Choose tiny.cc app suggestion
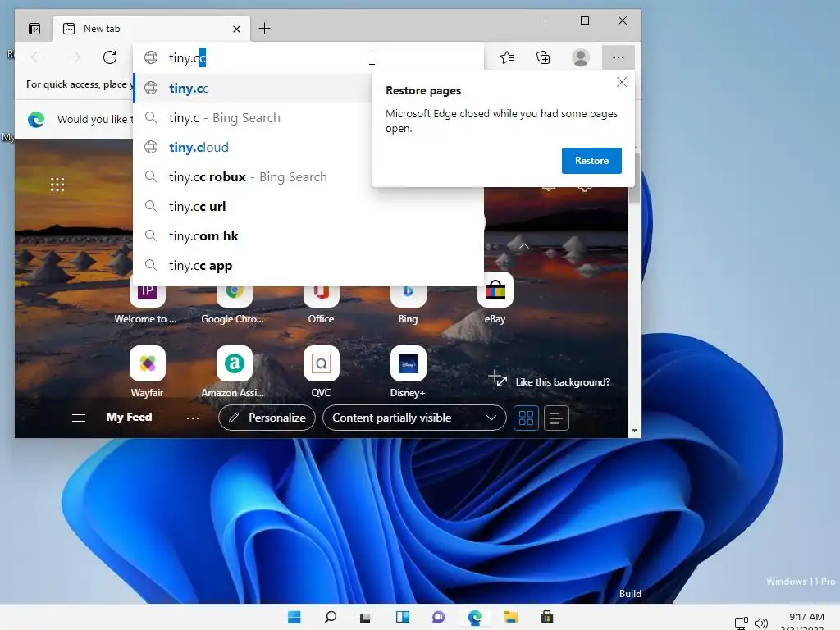Screen dimensions: 840x630 pos(308,266)
